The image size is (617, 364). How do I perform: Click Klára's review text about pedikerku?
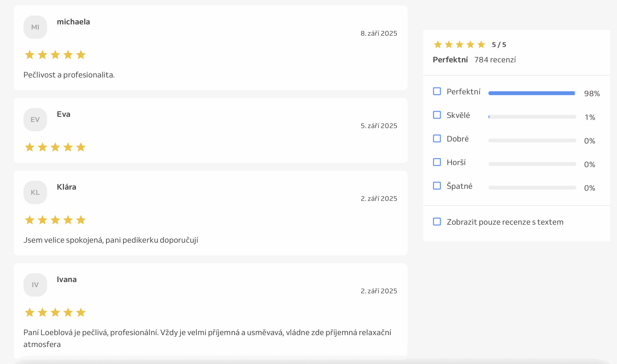click(x=111, y=240)
